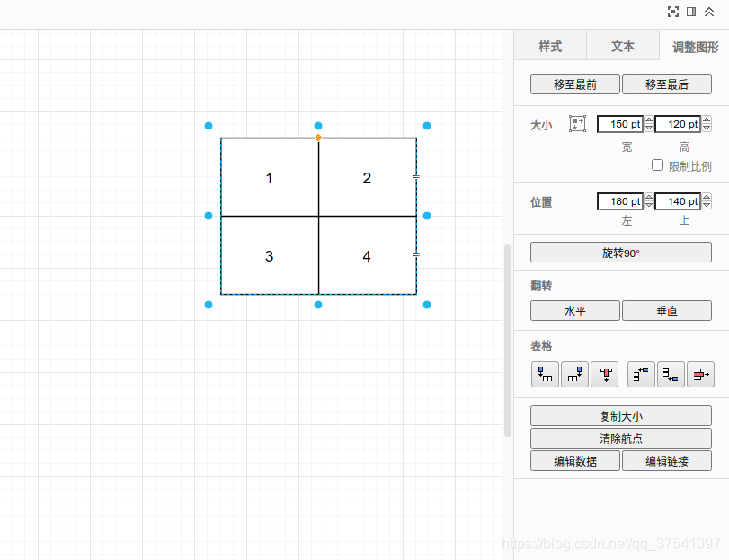Select the 调整图形 tab
This screenshot has height=560, width=729.
point(695,47)
